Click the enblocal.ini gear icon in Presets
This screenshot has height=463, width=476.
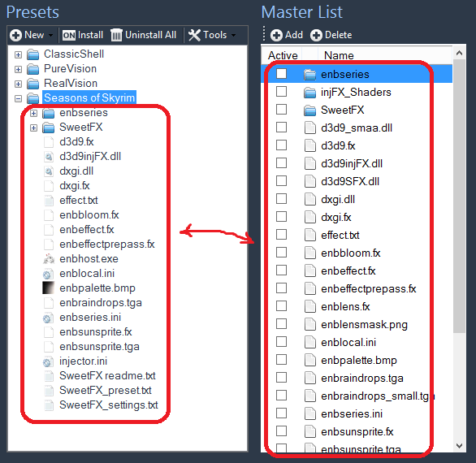point(48,274)
